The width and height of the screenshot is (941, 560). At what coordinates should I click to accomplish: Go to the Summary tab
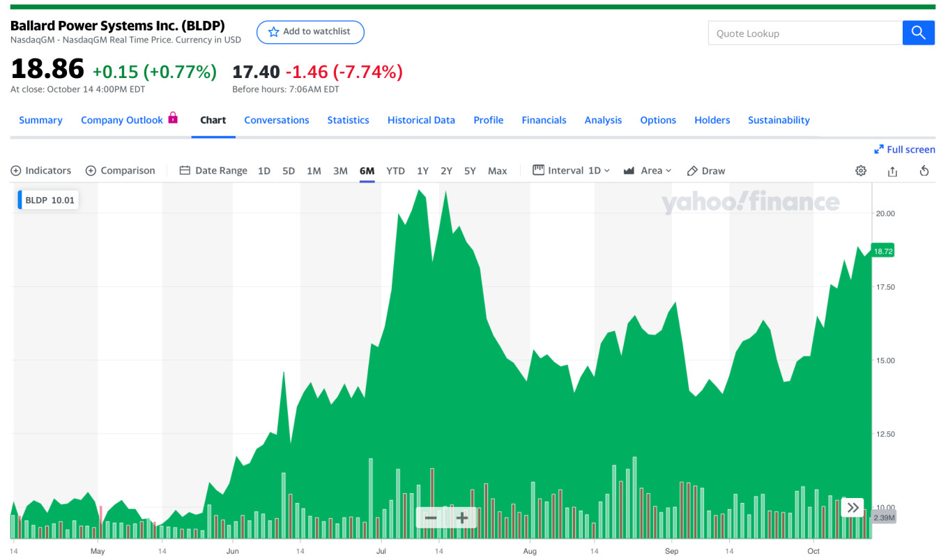40,120
